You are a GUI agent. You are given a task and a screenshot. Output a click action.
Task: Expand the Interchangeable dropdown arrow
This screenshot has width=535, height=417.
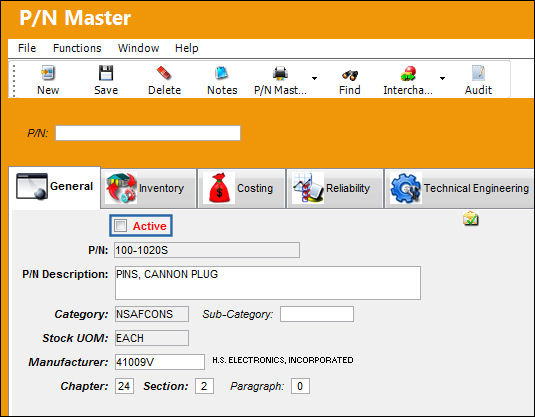443,78
